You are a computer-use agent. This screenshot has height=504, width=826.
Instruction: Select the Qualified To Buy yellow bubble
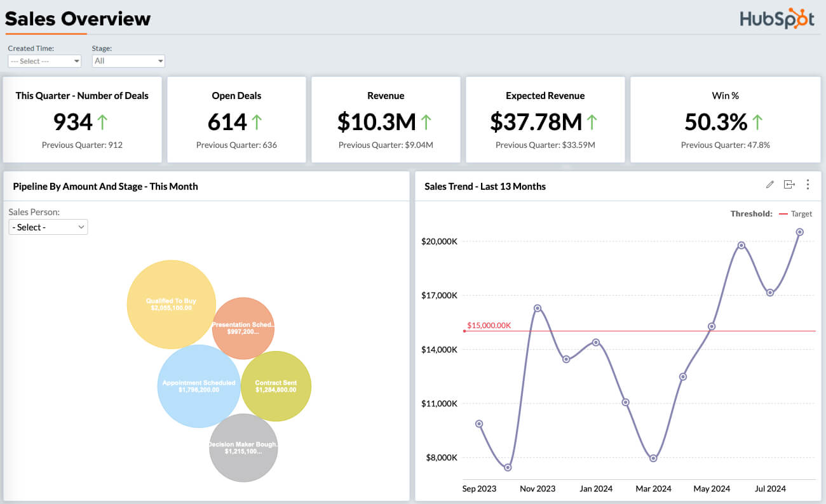coord(171,304)
